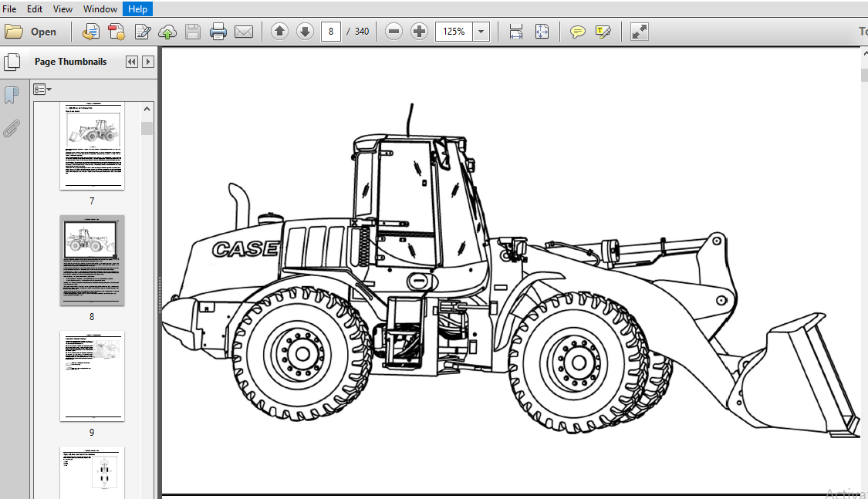Collapse the thumbnails panel double arrow

tap(132, 62)
